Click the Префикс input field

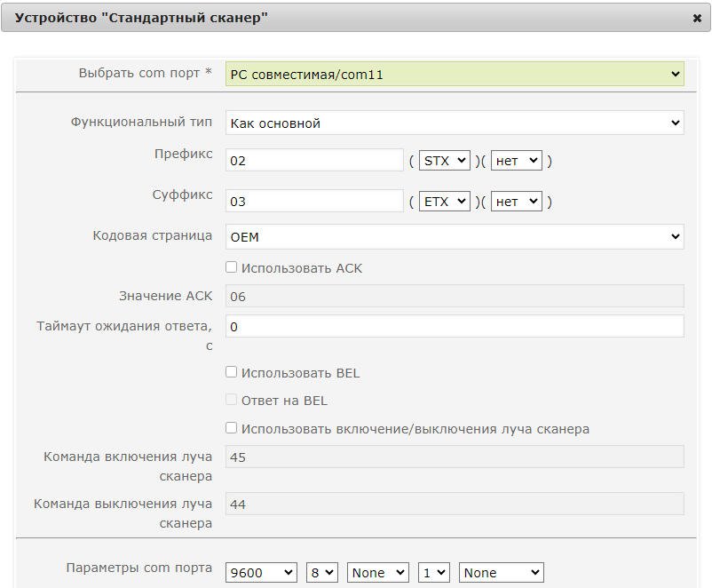click(x=314, y=161)
